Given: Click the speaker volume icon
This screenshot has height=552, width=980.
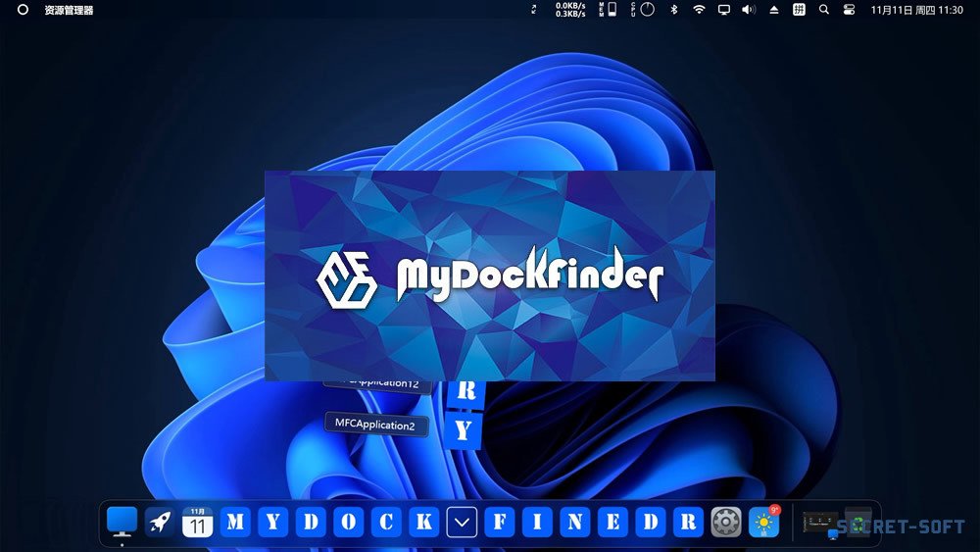Looking at the screenshot, I should coord(749,10).
